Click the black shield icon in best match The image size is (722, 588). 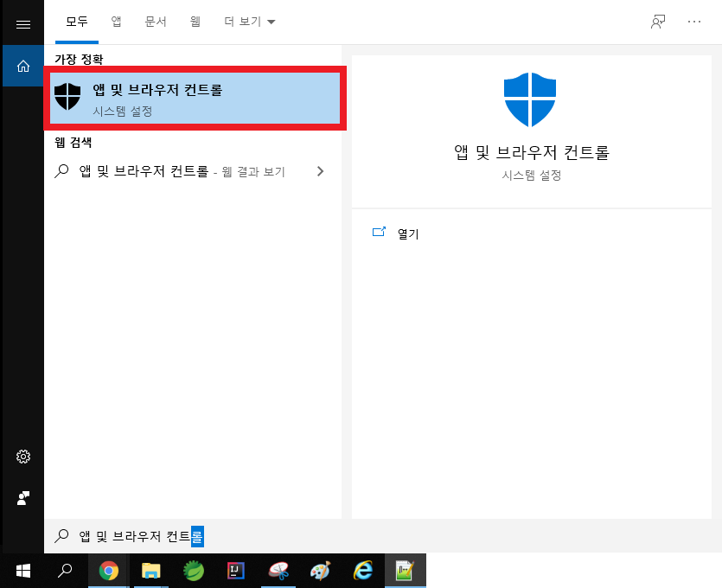(67, 96)
